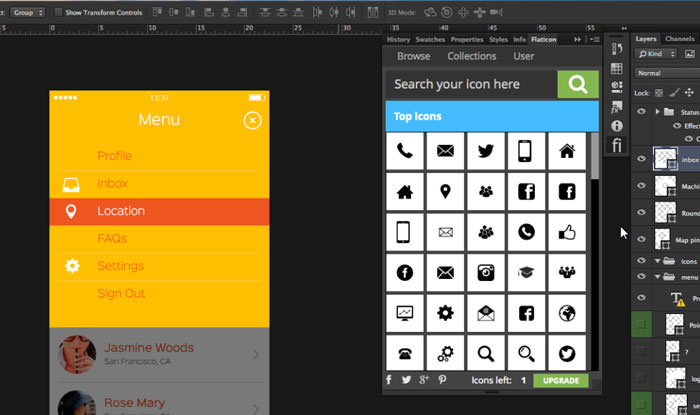Choose the single gear cog icon
700x415 pixels.
pyautogui.click(x=445, y=313)
